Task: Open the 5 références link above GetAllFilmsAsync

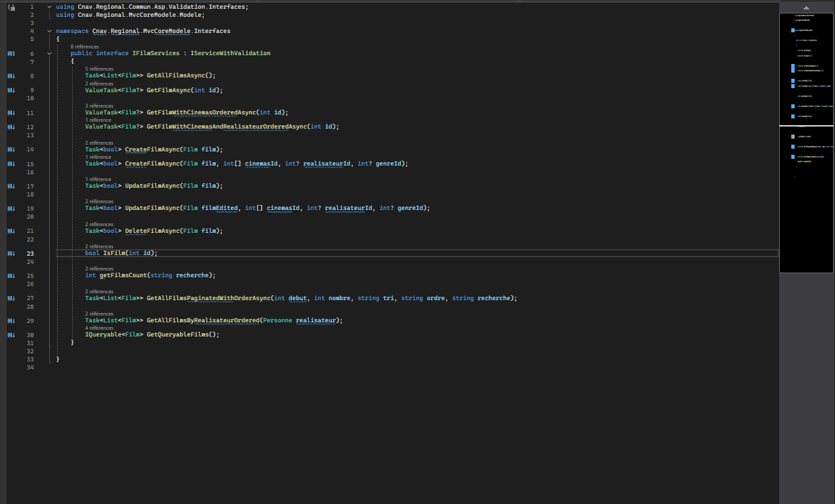Action: pyautogui.click(x=99, y=69)
